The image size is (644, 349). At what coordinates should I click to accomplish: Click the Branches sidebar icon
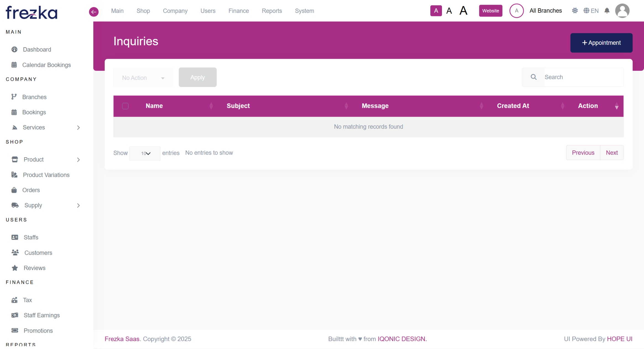pos(14,97)
